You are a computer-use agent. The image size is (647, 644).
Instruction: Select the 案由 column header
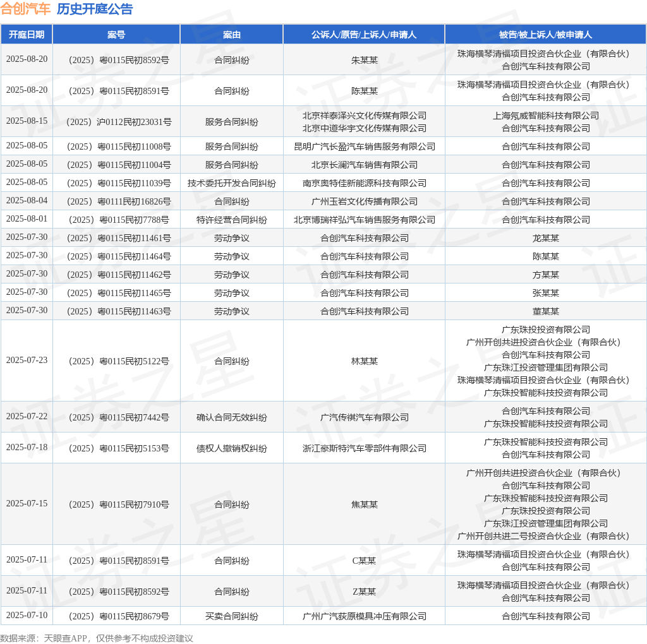pos(232,35)
